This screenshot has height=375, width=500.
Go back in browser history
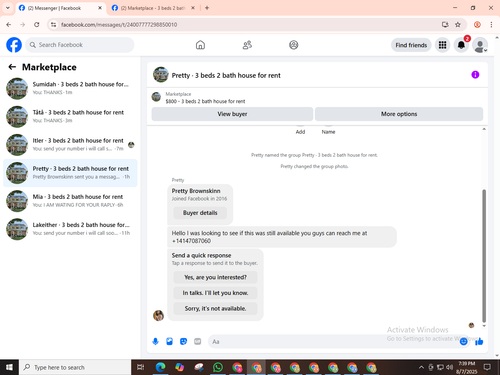tap(9, 25)
